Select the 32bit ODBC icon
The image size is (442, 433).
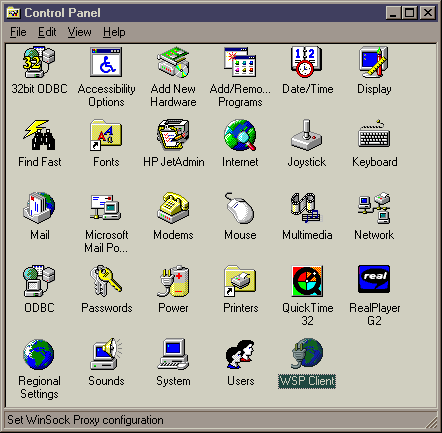tap(39, 62)
